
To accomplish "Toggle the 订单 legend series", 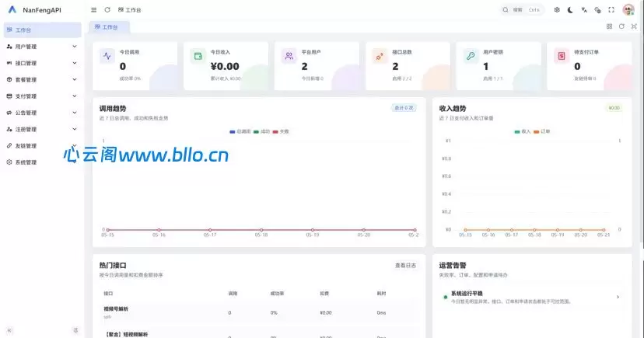I will pos(542,131).
